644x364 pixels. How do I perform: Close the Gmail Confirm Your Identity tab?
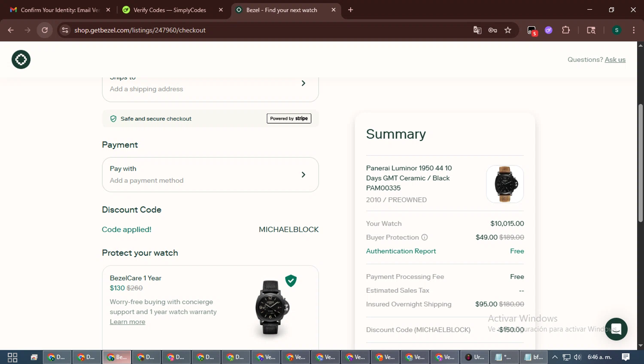[108, 10]
